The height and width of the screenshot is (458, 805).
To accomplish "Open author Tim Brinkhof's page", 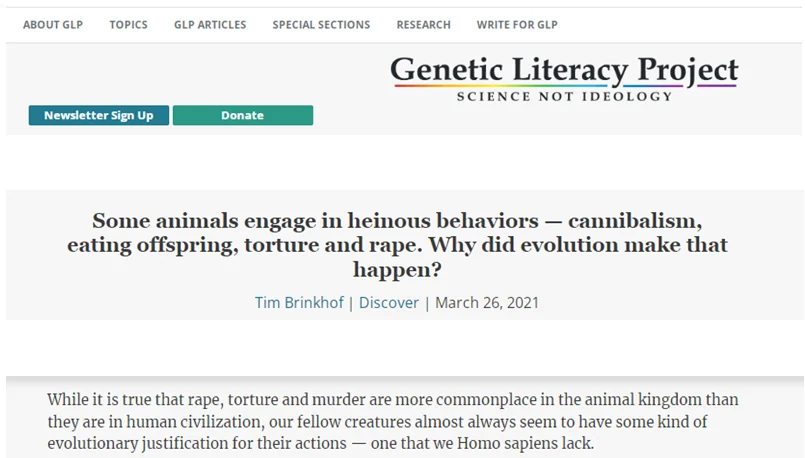I will [x=299, y=302].
